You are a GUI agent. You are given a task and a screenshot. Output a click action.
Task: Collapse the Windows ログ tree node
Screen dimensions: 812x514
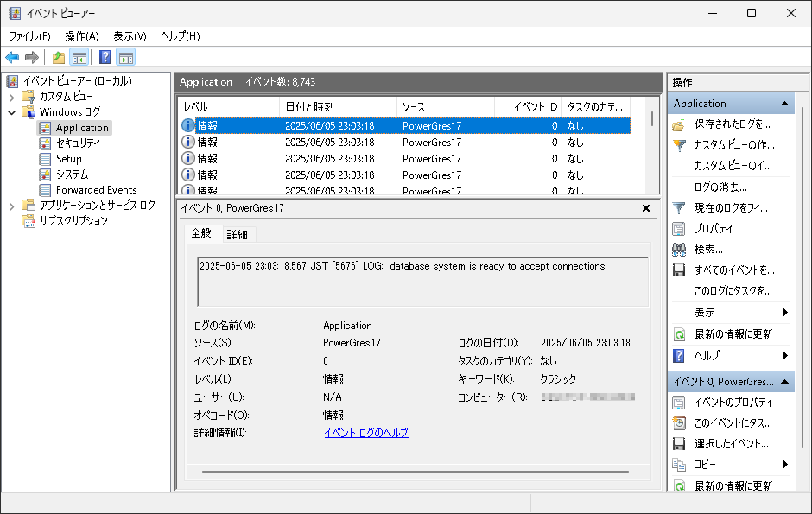pos(12,112)
